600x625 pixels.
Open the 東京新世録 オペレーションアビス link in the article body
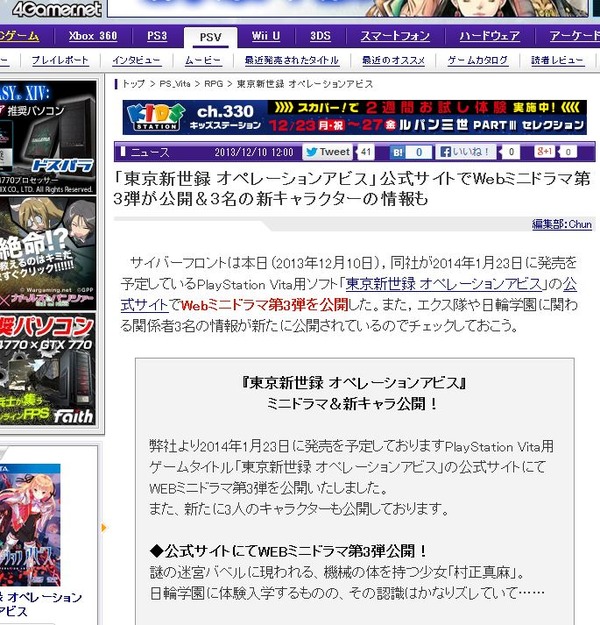[x=444, y=284]
